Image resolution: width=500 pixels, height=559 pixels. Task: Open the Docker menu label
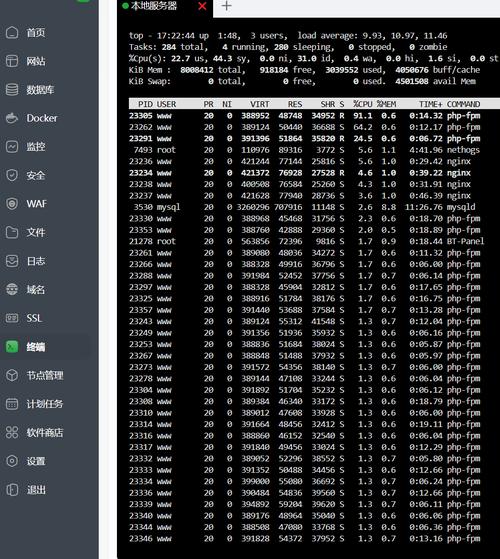(42, 118)
